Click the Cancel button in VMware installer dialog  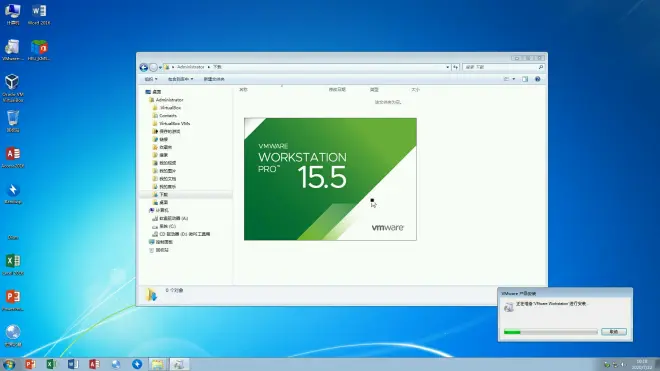[x=614, y=332]
